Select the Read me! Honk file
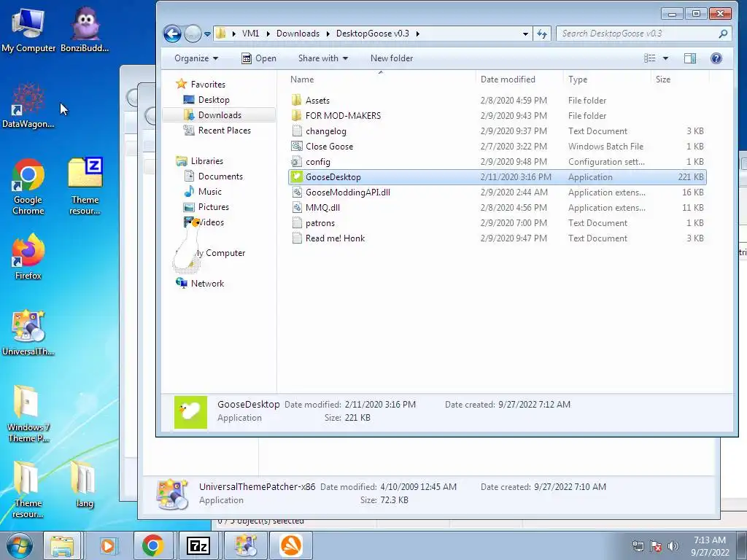 [x=328, y=238]
